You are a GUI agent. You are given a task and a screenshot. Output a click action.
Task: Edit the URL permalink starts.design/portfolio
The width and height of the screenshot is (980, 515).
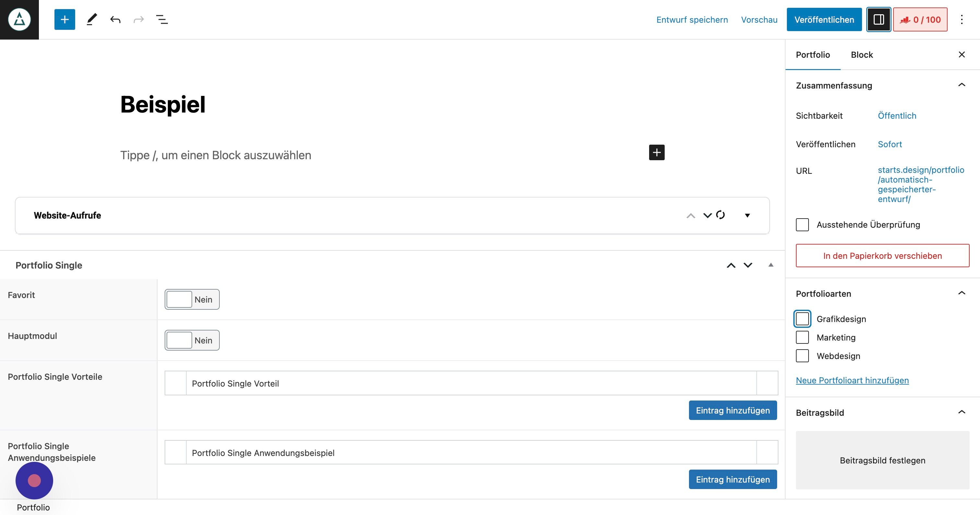pyautogui.click(x=921, y=184)
